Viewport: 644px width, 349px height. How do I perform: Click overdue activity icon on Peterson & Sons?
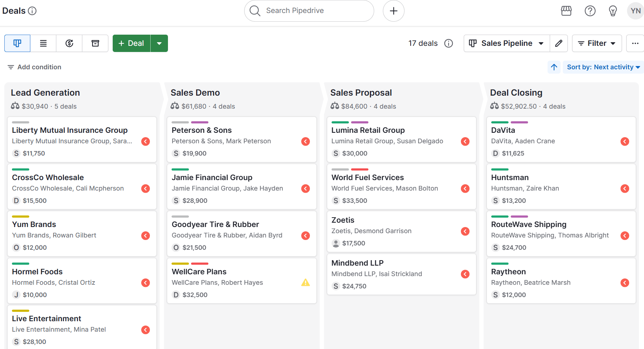(x=306, y=141)
